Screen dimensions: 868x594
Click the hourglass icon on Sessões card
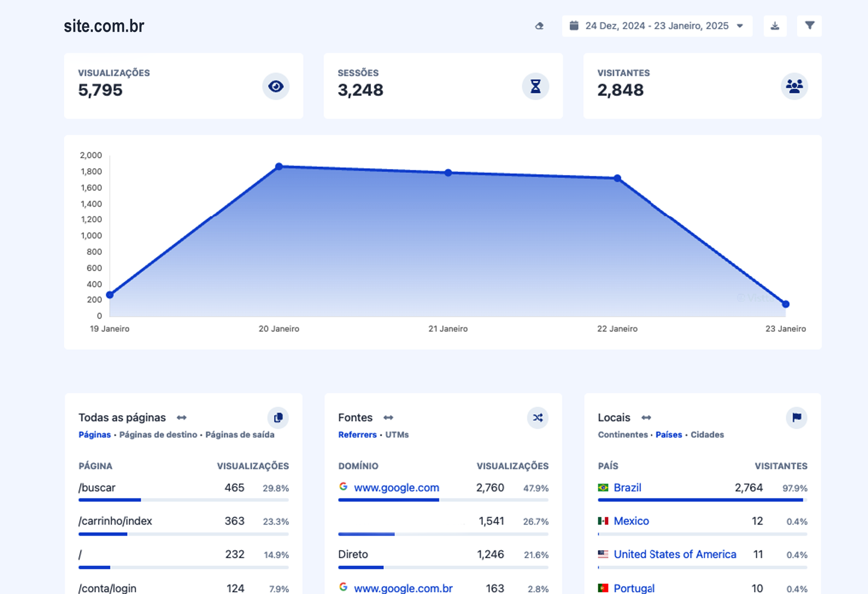(535, 86)
